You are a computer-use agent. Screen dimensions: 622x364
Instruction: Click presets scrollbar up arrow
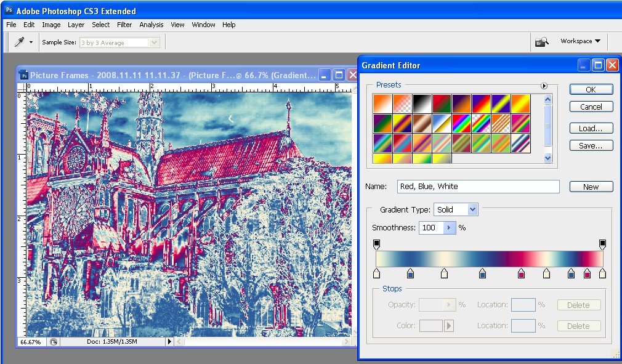(x=548, y=100)
